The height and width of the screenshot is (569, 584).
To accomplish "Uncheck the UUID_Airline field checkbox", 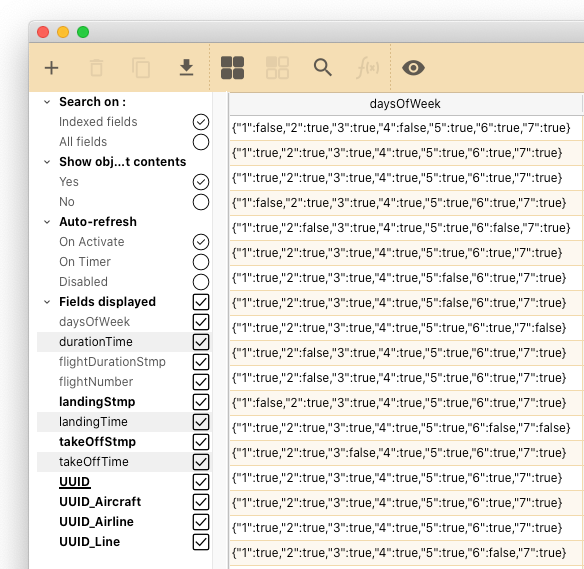I will point(201,522).
